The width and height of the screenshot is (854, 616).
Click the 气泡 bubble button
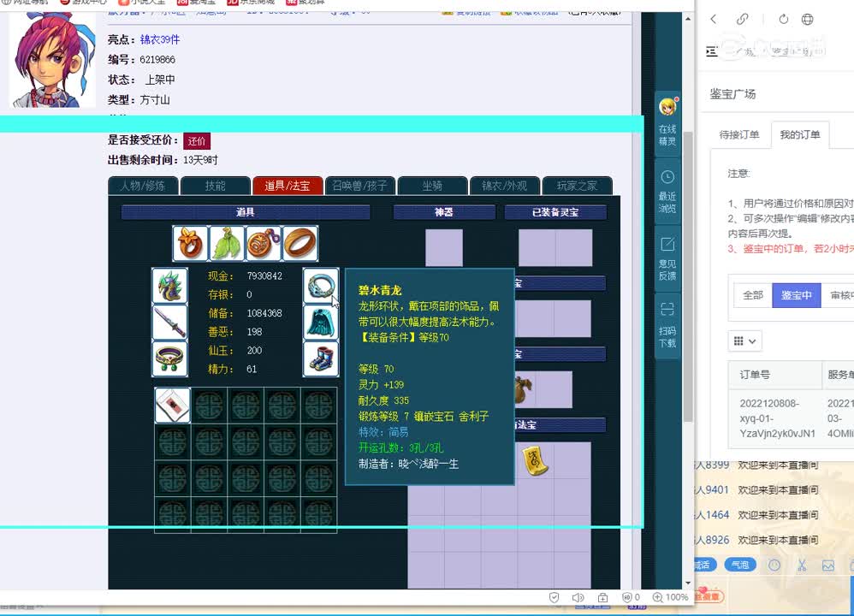740,565
